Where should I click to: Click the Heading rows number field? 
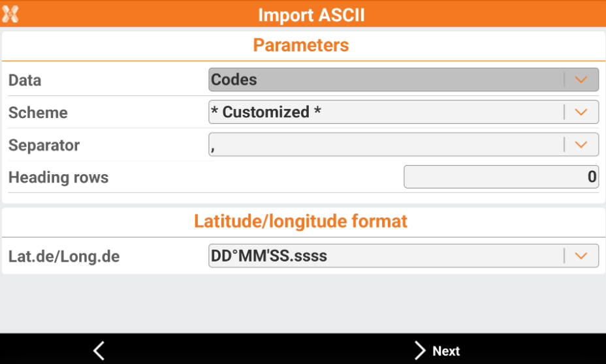[x=501, y=177]
